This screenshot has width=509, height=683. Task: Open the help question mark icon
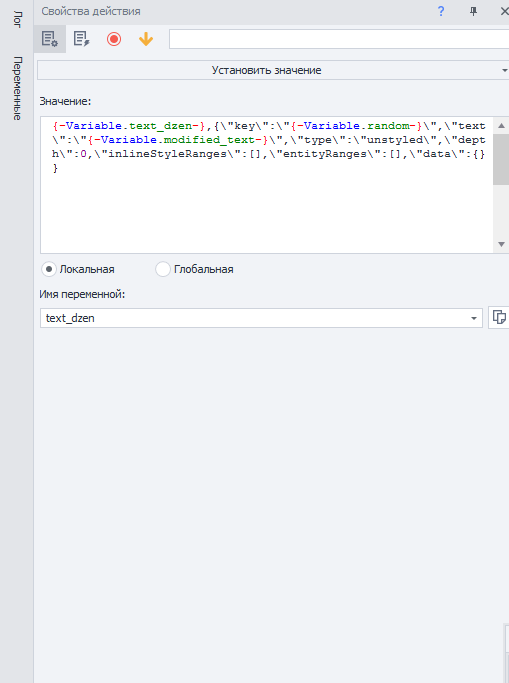441,11
